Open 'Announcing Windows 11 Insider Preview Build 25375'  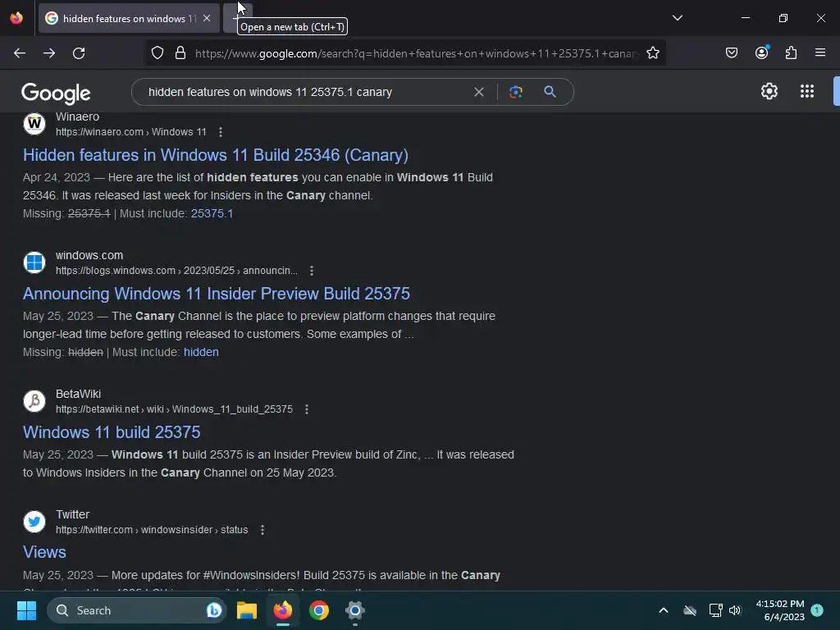point(217,294)
